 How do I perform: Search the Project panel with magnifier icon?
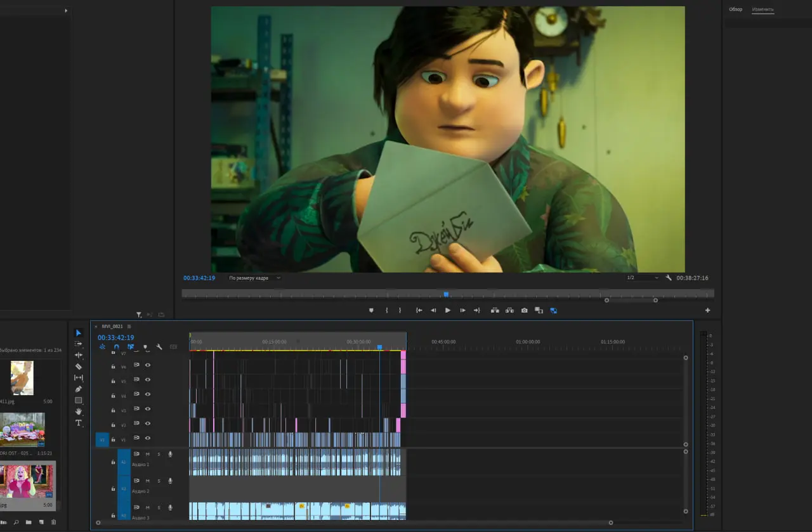click(16, 522)
